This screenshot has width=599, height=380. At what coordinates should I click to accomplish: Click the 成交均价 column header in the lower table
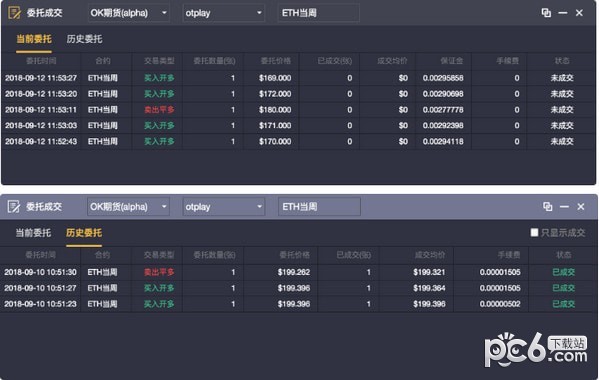(430, 255)
